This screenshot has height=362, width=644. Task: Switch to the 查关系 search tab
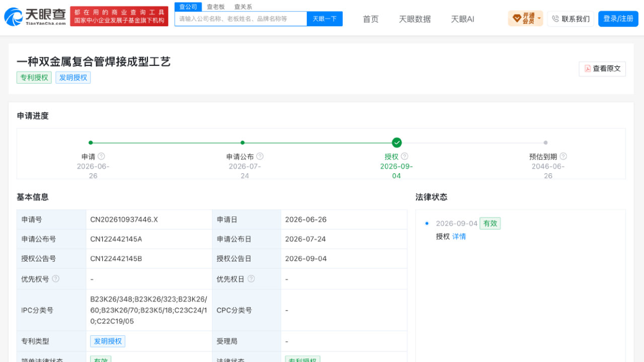(243, 7)
